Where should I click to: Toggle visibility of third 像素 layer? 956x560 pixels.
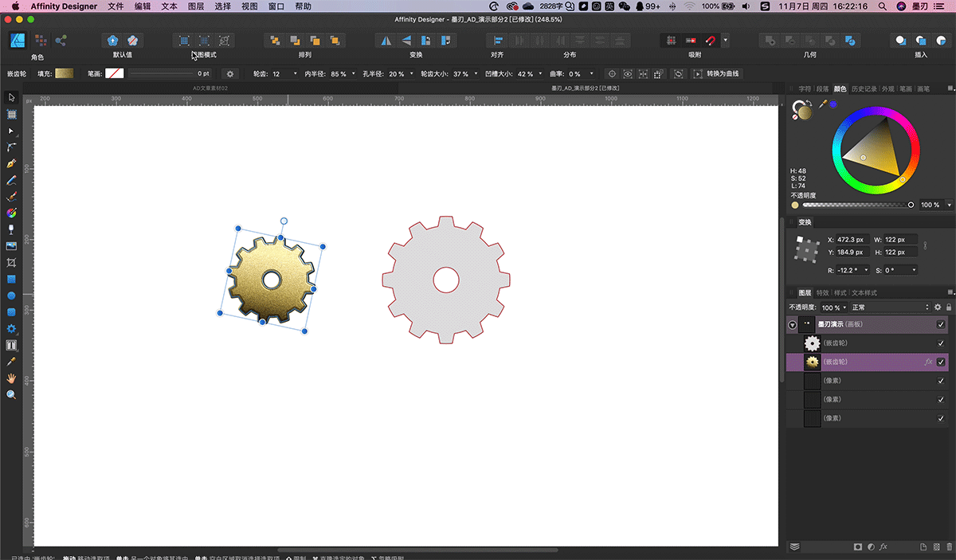[941, 418]
